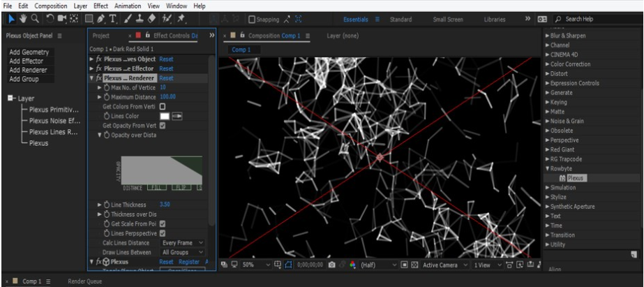This screenshot has width=644, height=287.
Task: Activate the Eraser tool
Action: pyautogui.click(x=151, y=20)
